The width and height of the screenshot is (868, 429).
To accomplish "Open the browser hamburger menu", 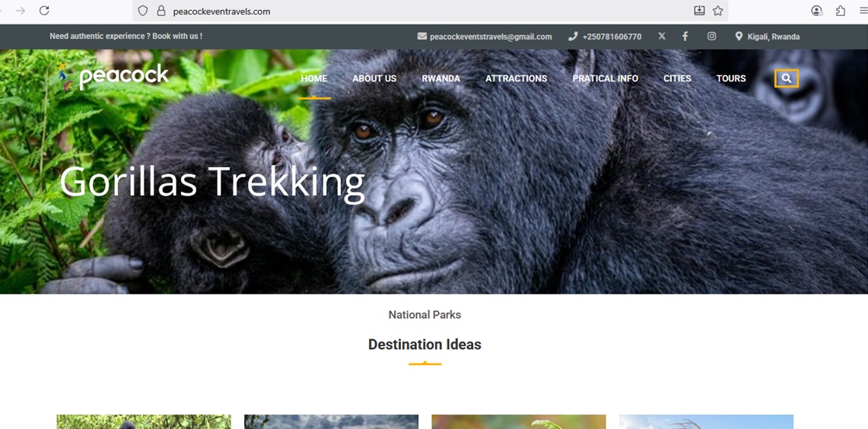I will tap(863, 11).
